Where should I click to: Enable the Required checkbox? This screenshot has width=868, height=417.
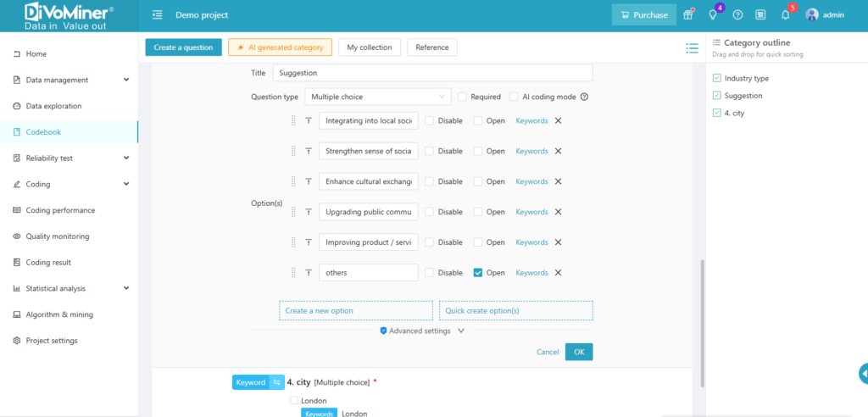click(463, 97)
